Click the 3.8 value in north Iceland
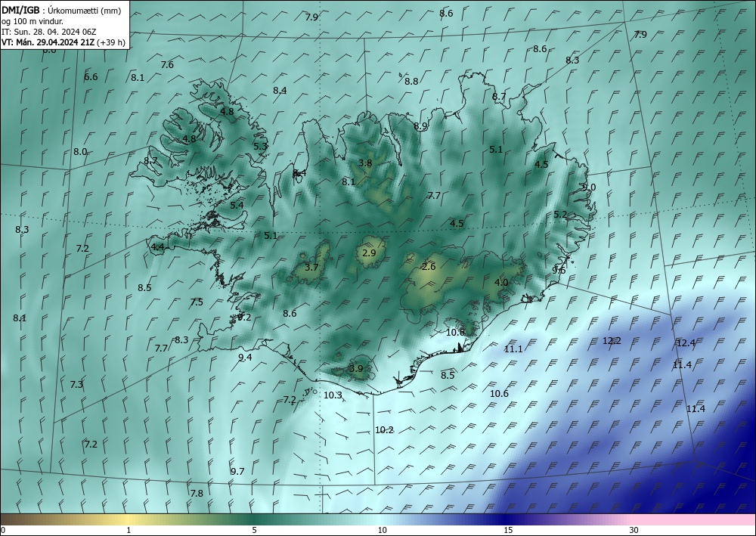 tap(365, 163)
